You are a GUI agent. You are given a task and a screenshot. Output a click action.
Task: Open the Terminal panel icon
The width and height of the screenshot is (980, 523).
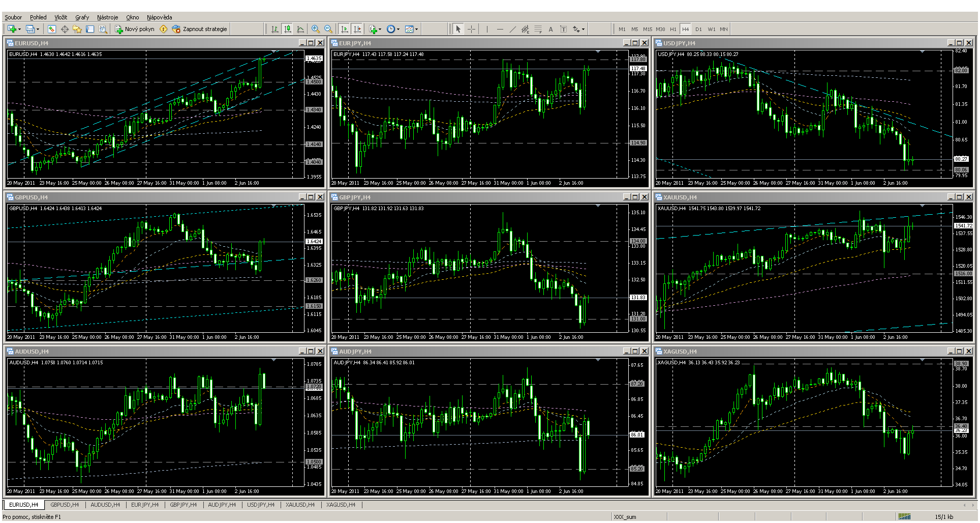point(90,29)
